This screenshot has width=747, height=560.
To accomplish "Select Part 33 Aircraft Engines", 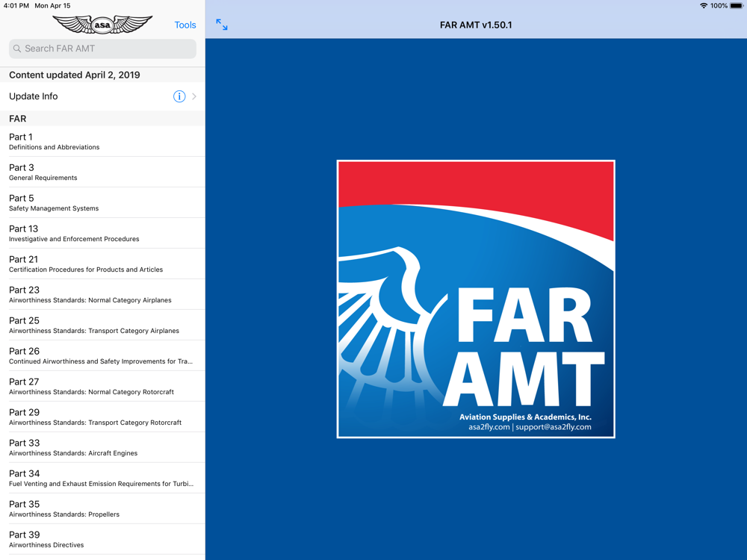I will 102,447.
